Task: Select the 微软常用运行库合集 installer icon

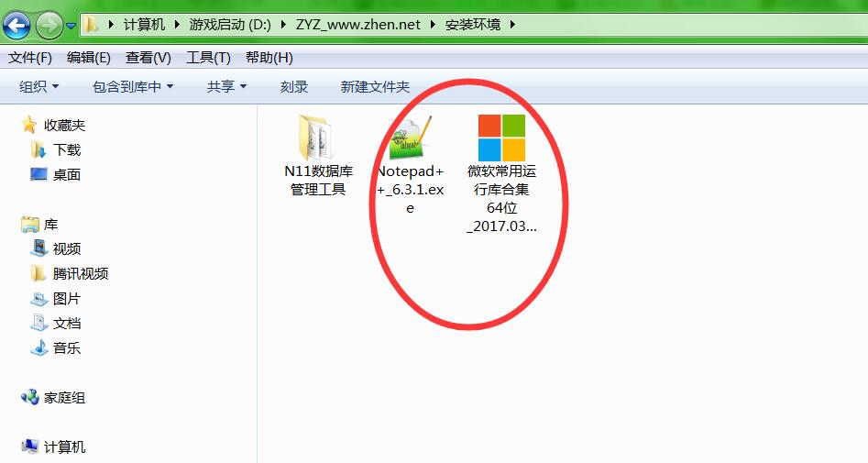Action: pyautogui.click(x=501, y=138)
